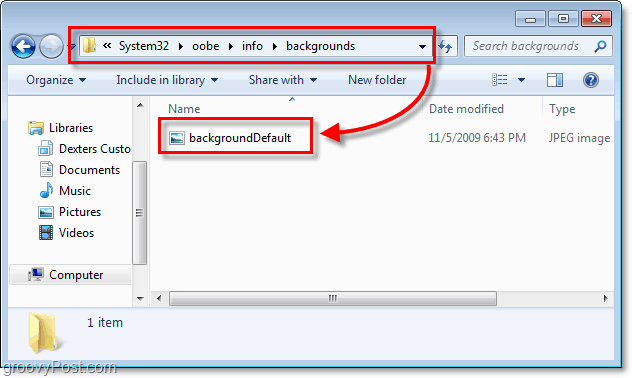
Task: Click the 1 item status text
Action: [105, 322]
